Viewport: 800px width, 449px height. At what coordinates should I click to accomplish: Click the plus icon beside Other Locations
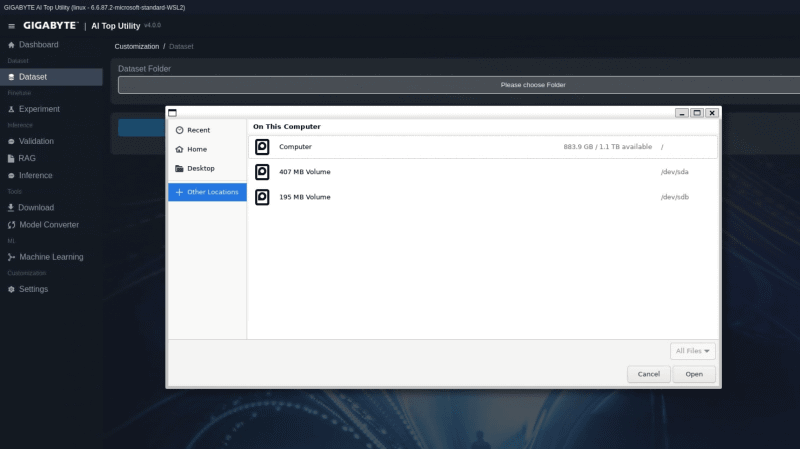click(x=179, y=192)
